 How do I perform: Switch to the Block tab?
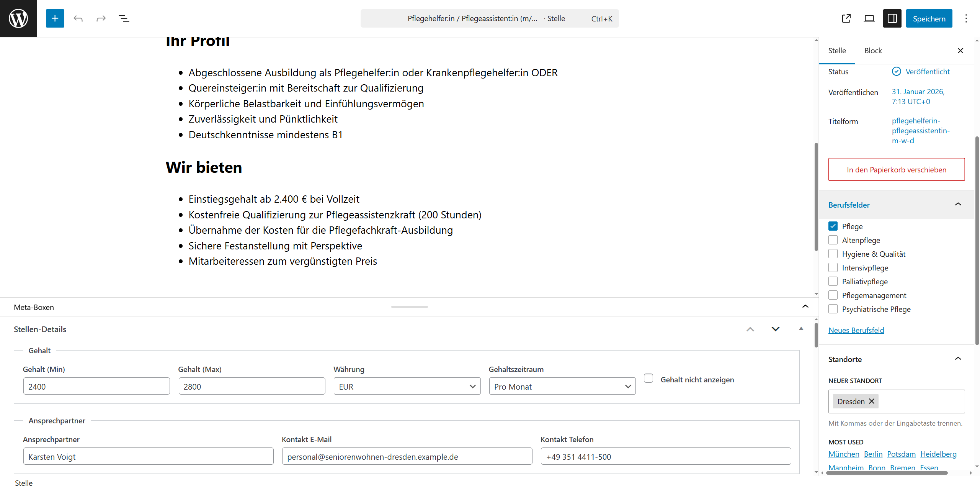tap(873, 50)
